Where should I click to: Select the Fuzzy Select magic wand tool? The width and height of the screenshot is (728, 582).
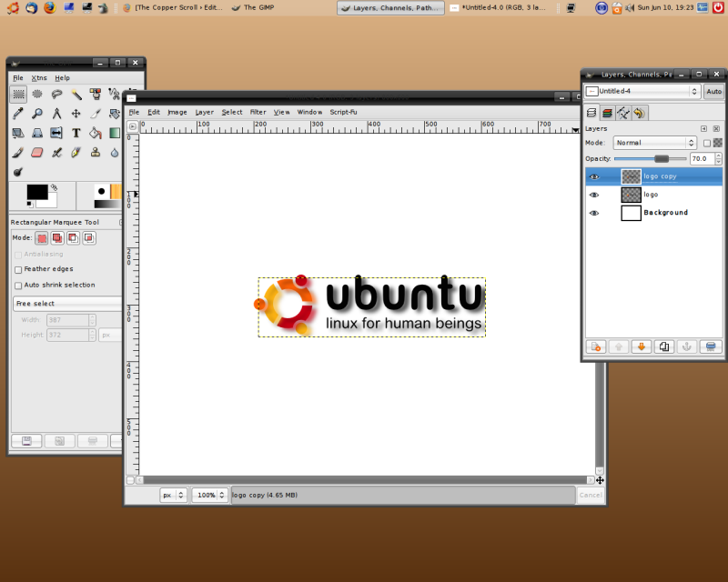click(x=76, y=95)
